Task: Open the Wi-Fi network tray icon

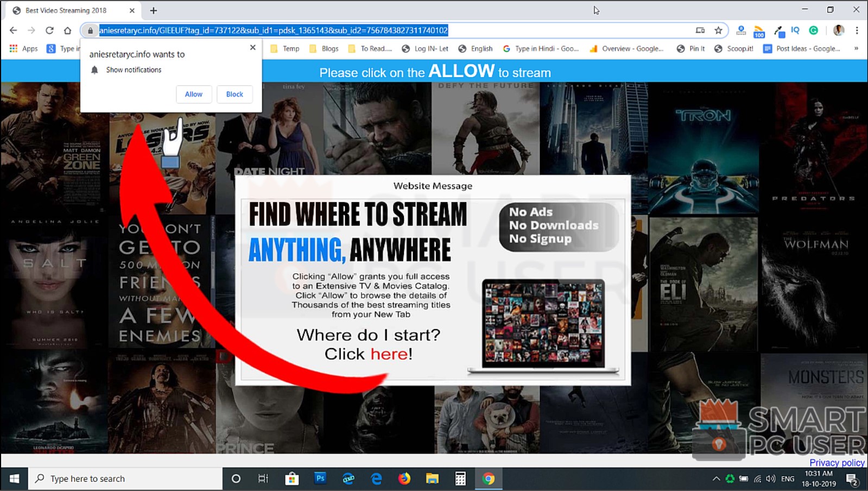Action: pos(757,479)
